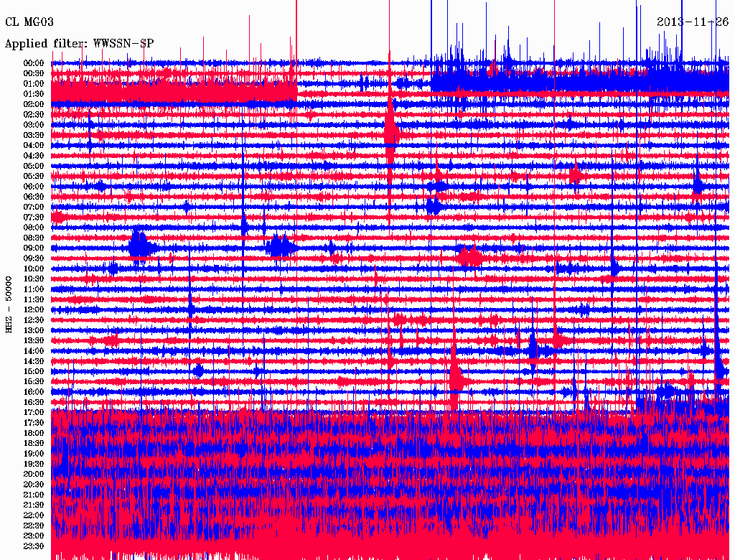This screenshot has height=560, width=735.
Task: Click the 06:00 time label
Action: [34, 186]
